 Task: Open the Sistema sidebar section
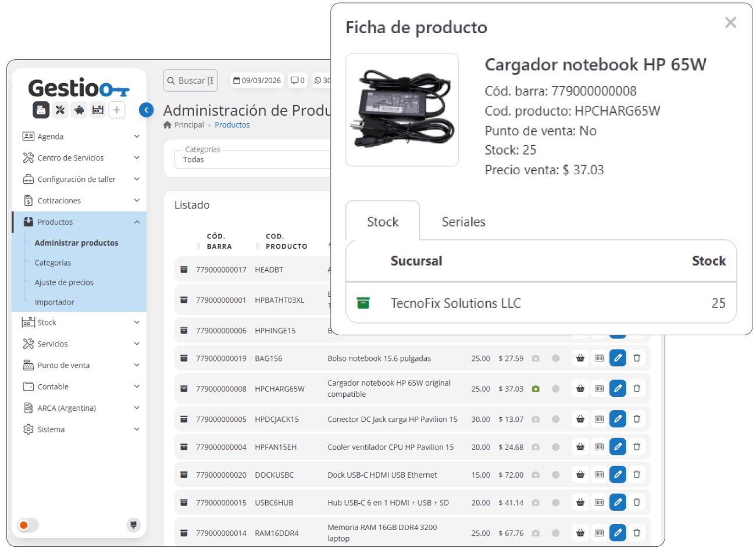80,429
